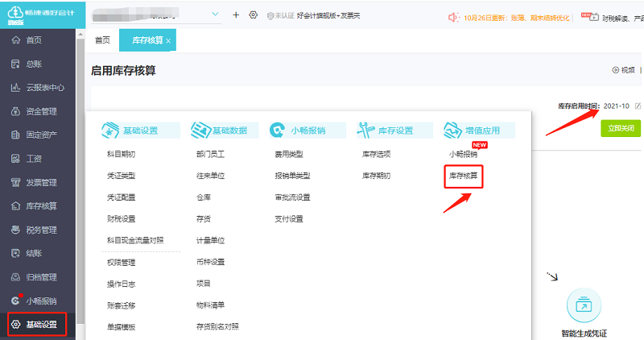644x340 pixels.
Task: Click the 工资 icon in the sidebar
Action: [15, 159]
